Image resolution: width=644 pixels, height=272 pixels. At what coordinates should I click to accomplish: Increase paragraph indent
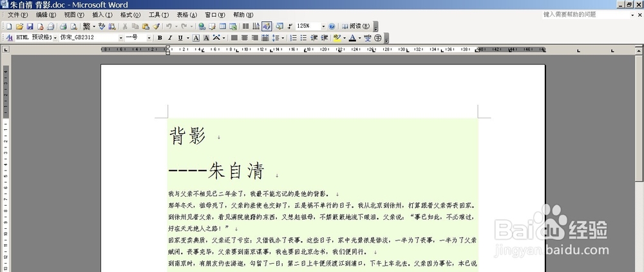tap(325, 38)
